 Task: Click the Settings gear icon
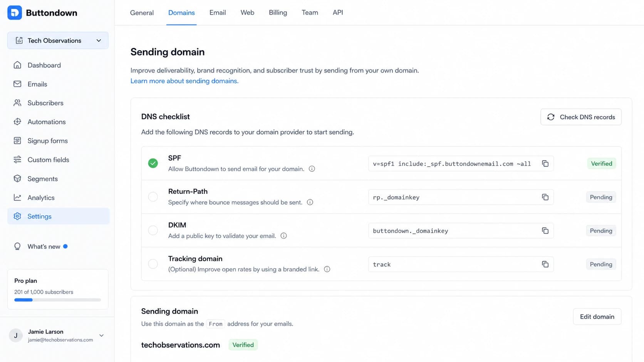(17, 216)
